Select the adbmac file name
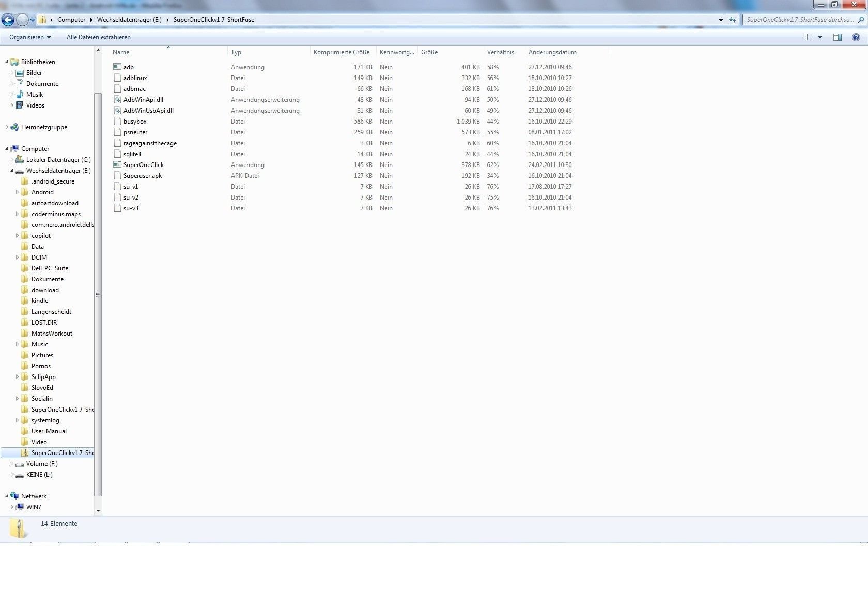The height and width of the screenshot is (590, 868). [x=134, y=89]
